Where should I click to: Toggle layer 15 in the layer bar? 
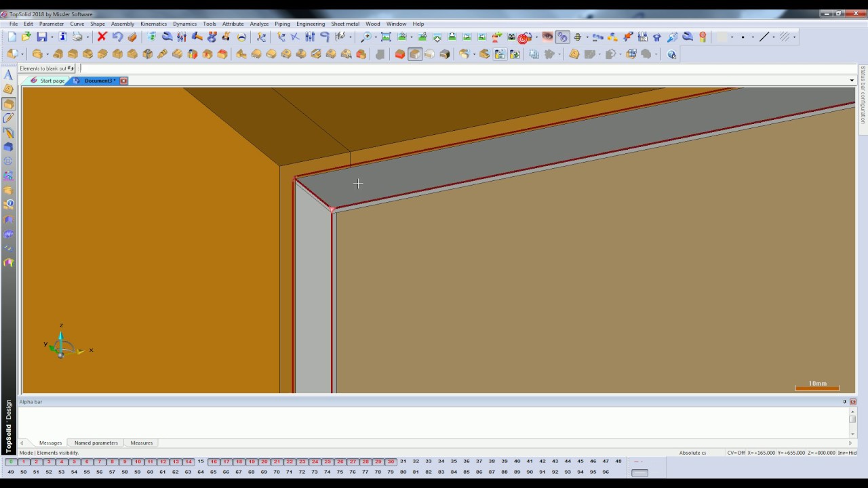(201, 462)
